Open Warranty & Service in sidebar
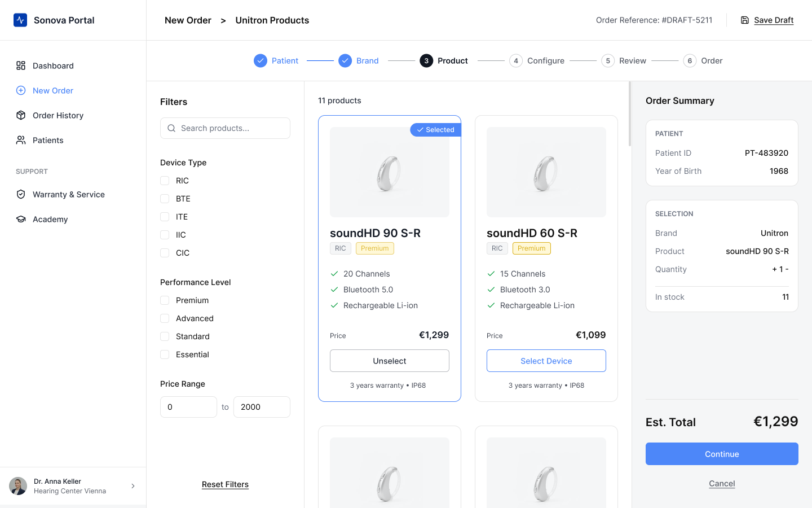812x508 pixels. pos(73,194)
